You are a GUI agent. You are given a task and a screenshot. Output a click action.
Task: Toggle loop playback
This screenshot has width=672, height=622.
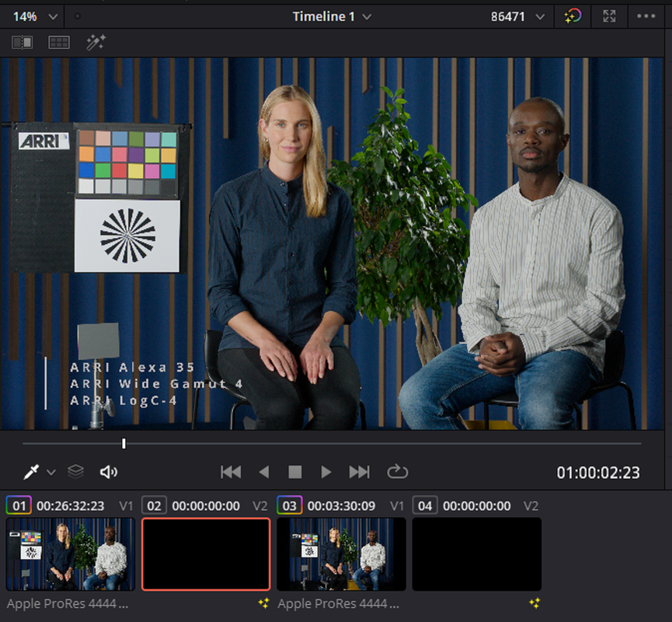pyautogui.click(x=397, y=471)
